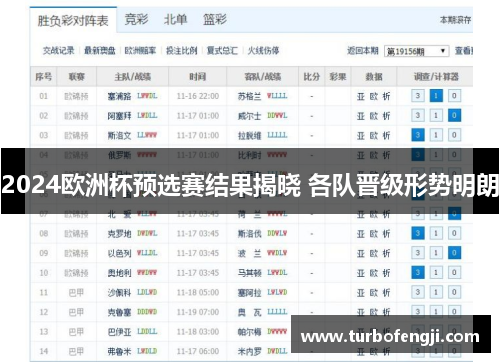
Task: Click away team 马其顿 in row 10
Action: (x=249, y=273)
